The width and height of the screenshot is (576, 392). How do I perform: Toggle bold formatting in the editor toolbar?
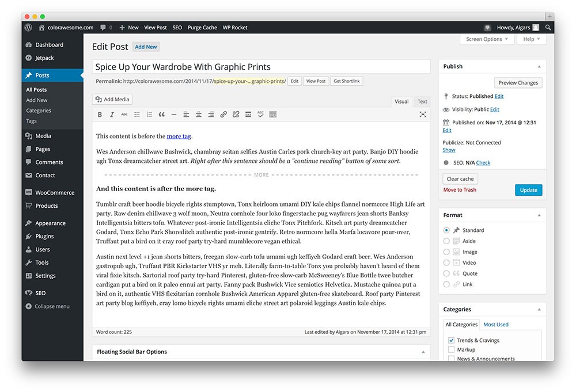pos(100,115)
